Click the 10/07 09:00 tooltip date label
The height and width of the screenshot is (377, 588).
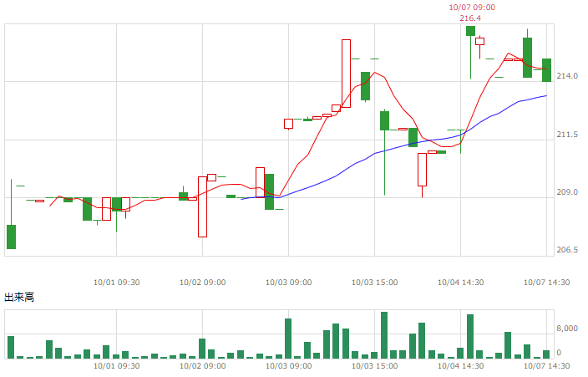472,8
